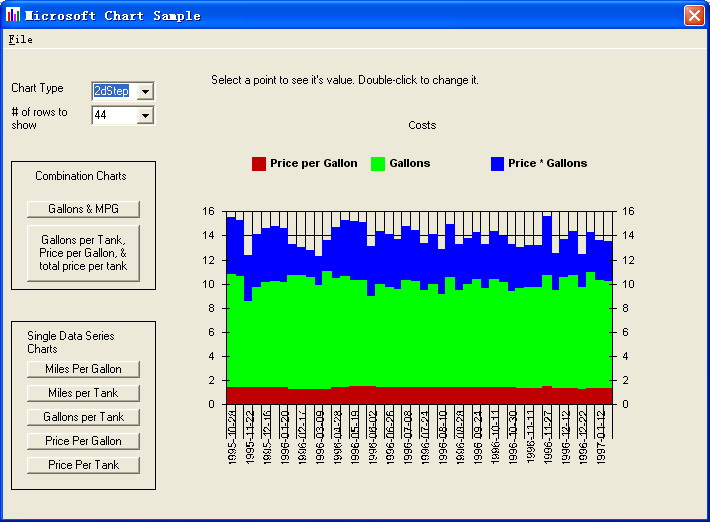Viewport: 710px width, 522px height.
Task: Click the 2dStep chart type text field
Action: click(113, 91)
